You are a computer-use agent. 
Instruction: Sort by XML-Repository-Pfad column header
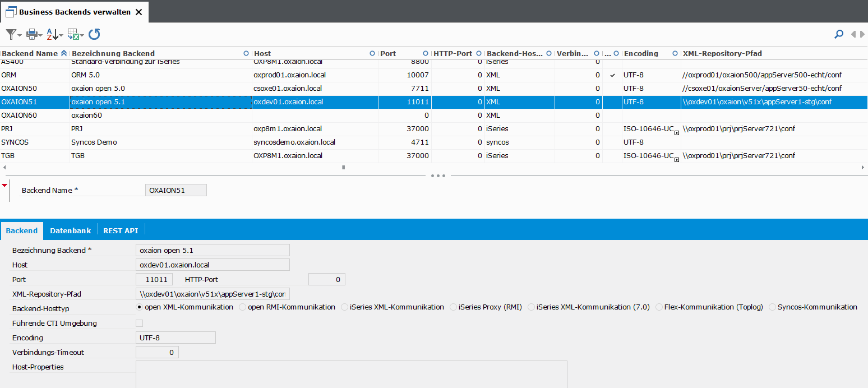(722, 53)
